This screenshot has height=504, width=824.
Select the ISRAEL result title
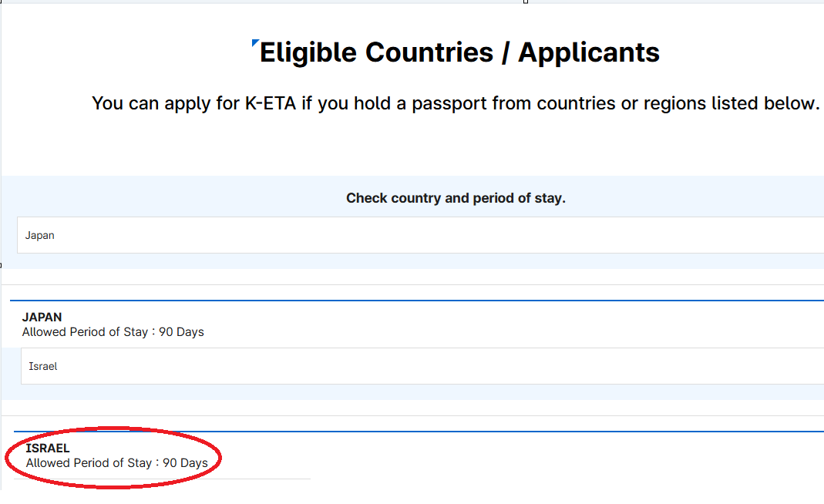tap(48, 448)
